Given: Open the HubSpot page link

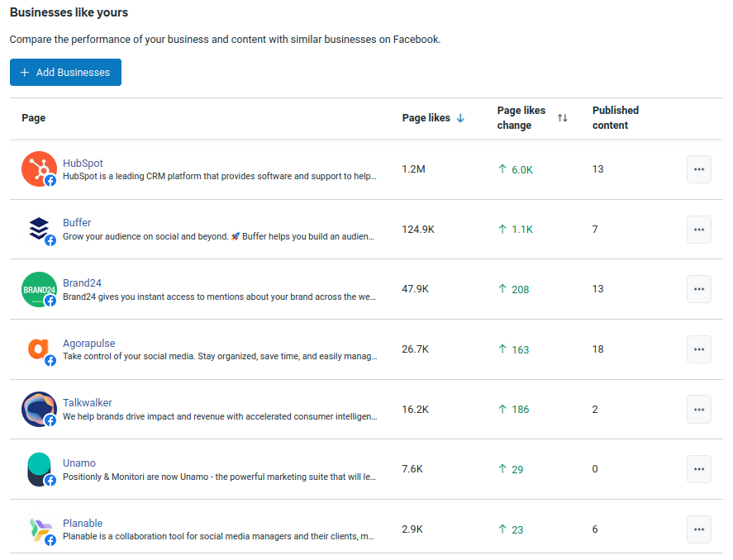Looking at the screenshot, I should point(83,163).
